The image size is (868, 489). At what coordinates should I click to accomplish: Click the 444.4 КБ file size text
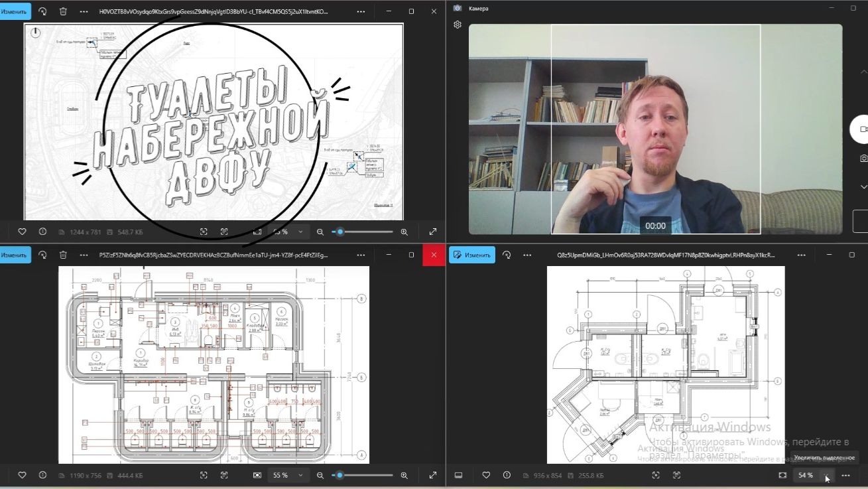tap(130, 476)
